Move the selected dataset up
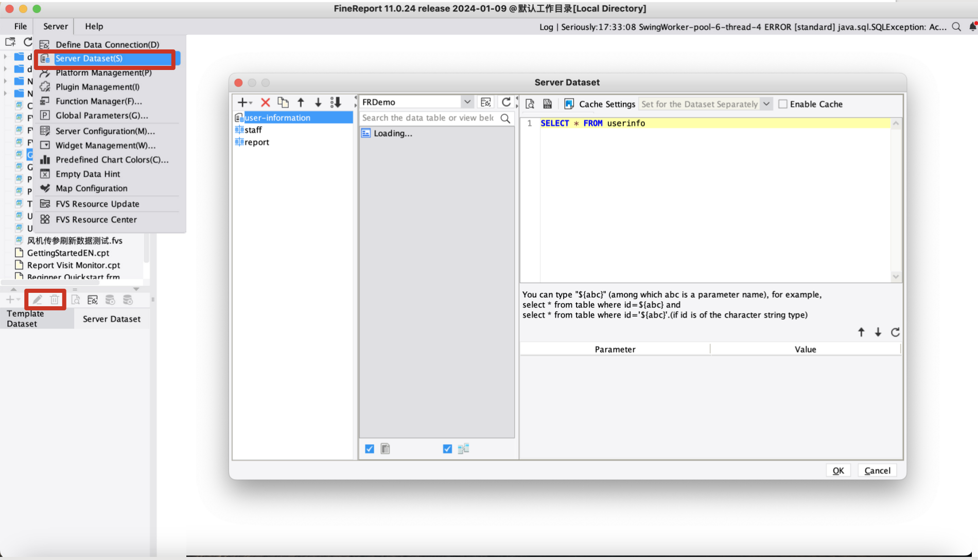The image size is (978, 560). point(301,102)
